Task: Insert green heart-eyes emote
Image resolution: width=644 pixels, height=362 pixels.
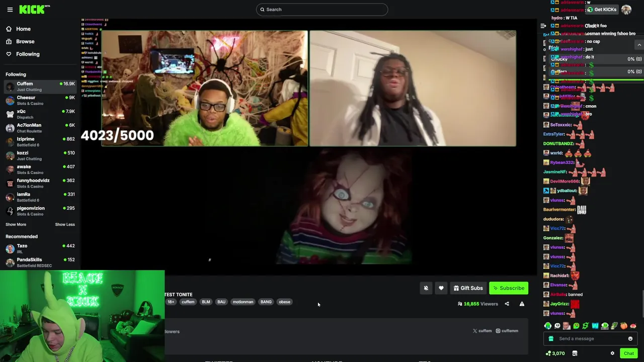Action: pyautogui.click(x=577, y=326)
